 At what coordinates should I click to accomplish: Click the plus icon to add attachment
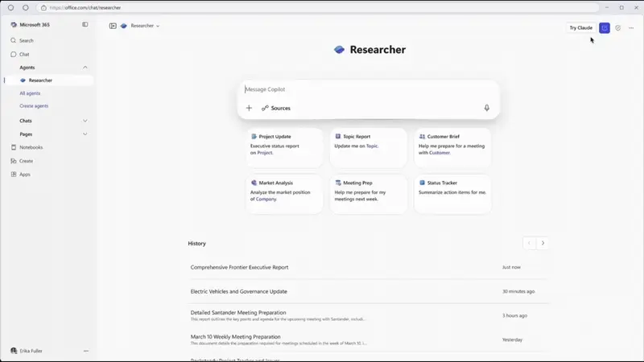[249, 108]
